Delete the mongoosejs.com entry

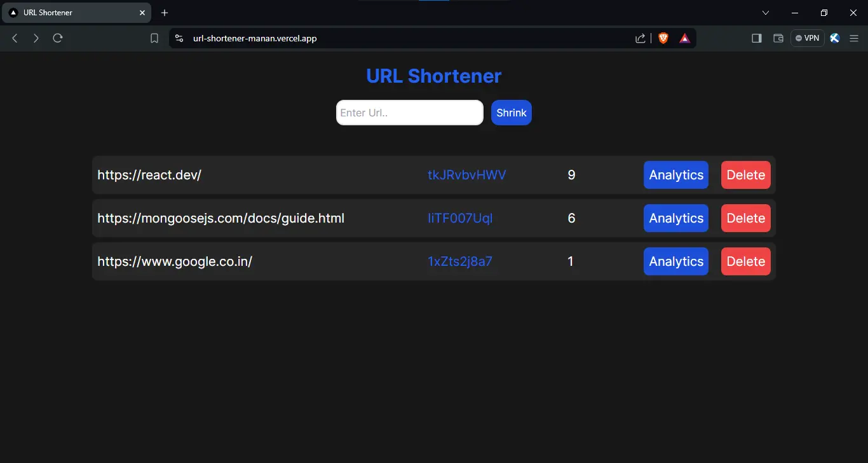point(746,218)
